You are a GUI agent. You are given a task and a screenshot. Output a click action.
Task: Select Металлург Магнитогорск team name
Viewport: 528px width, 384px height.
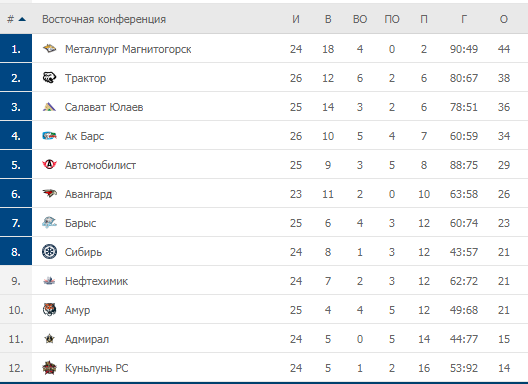(128, 49)
